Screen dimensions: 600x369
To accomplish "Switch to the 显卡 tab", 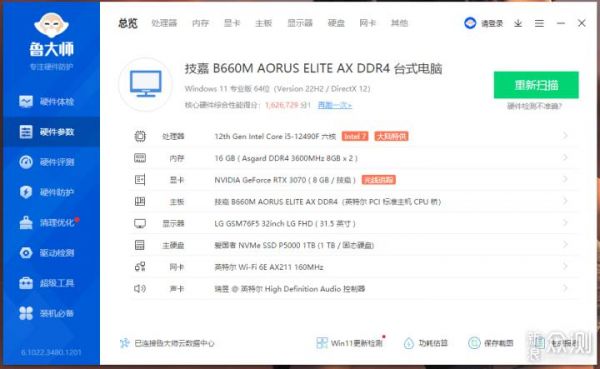I will click(x=232, y=23).
